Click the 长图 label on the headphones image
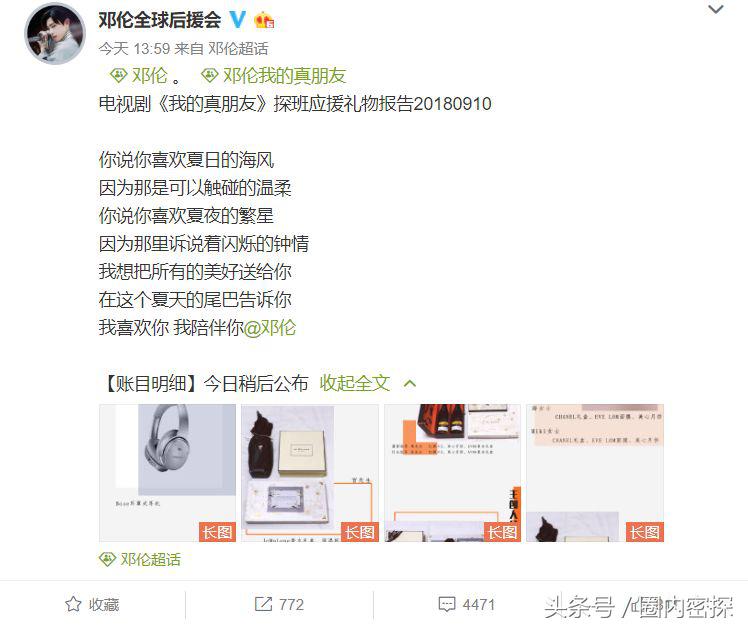The image size is (748, 628). (218, 532)
